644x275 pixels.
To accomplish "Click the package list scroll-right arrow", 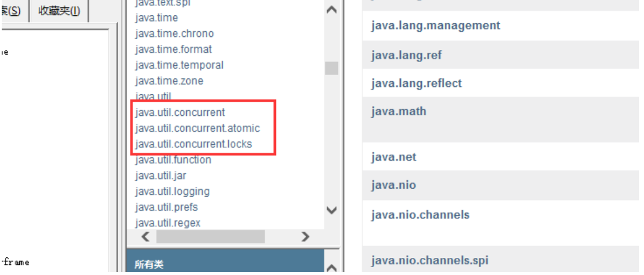I will point(306,236).
